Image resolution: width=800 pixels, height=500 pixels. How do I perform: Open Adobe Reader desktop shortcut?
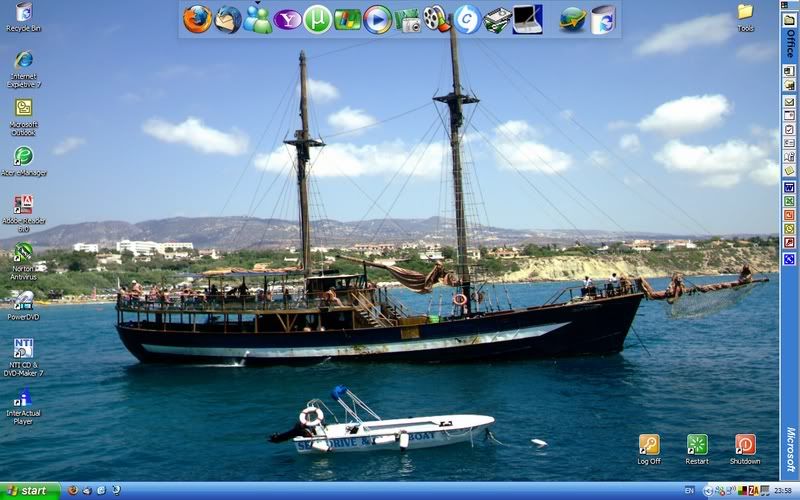tap(23, 205)
